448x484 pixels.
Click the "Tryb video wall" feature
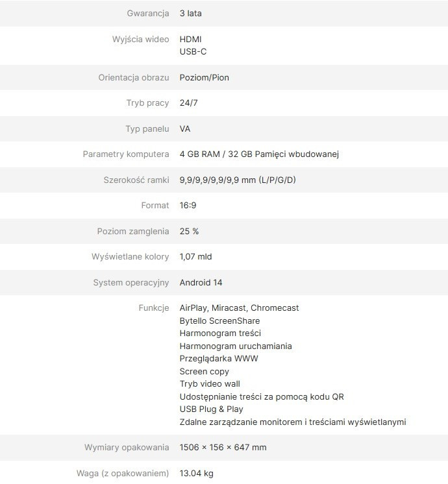(210, 383)
